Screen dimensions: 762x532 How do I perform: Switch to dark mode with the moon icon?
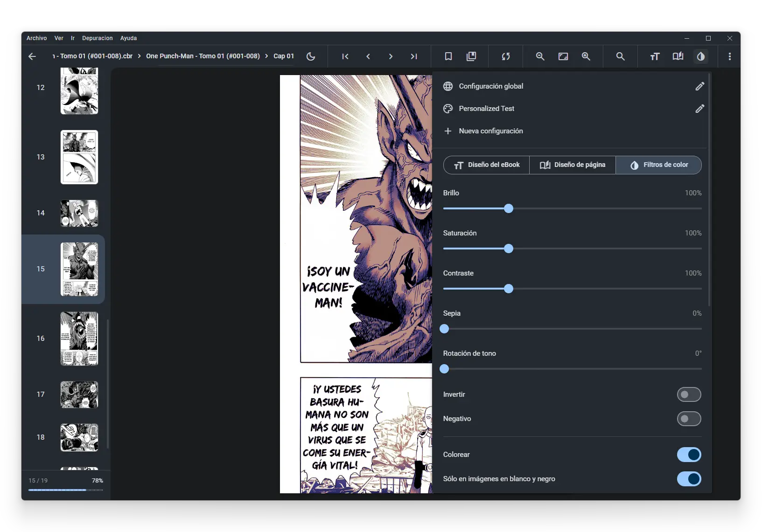tap(311, 56)
